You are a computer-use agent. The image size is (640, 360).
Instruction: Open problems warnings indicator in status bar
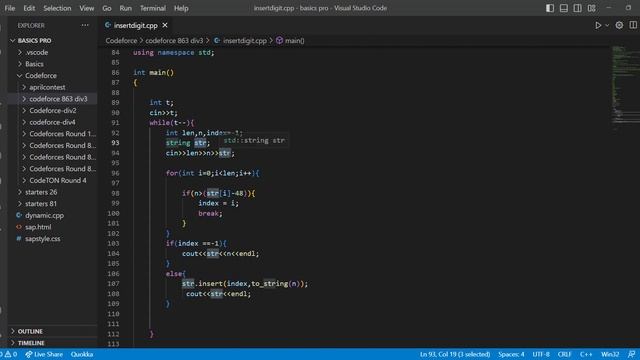(10, 354)
